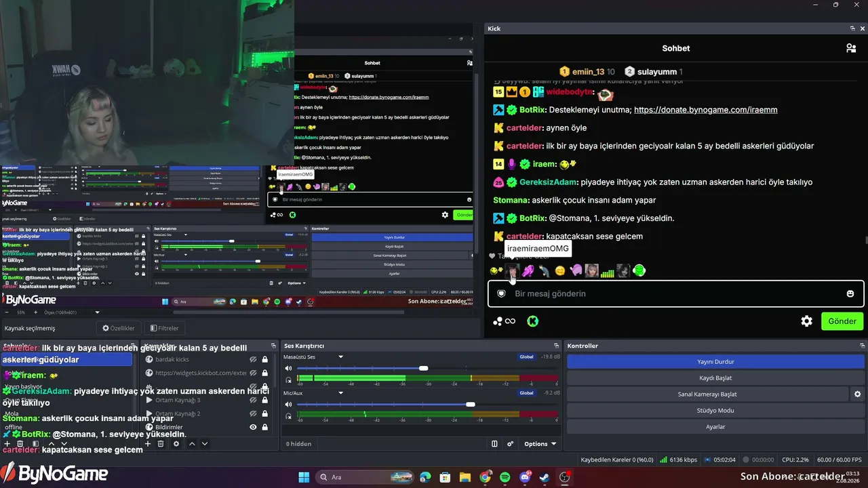This screenshot has height=488, width=868.
Task: Open the Kick chat user list icon
Action: click(850, 48)
